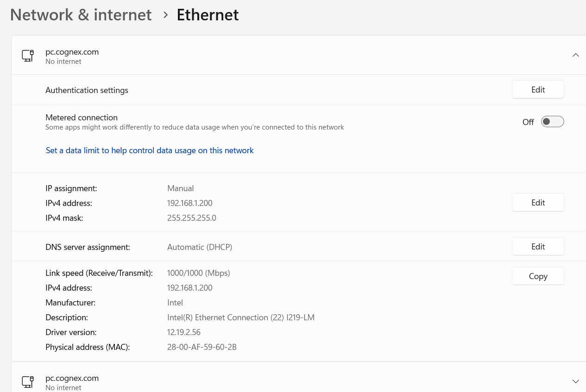Edit DNS server assignment

tap(538, 247)
